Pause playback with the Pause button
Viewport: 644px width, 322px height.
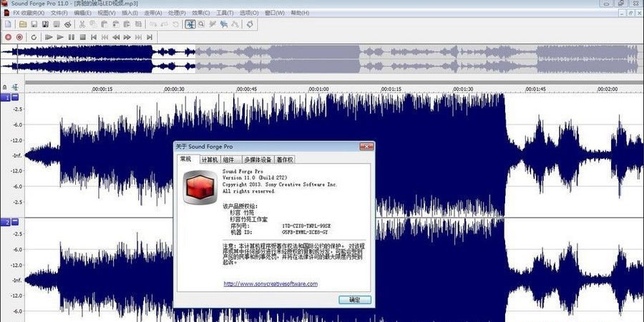(72, 36)
